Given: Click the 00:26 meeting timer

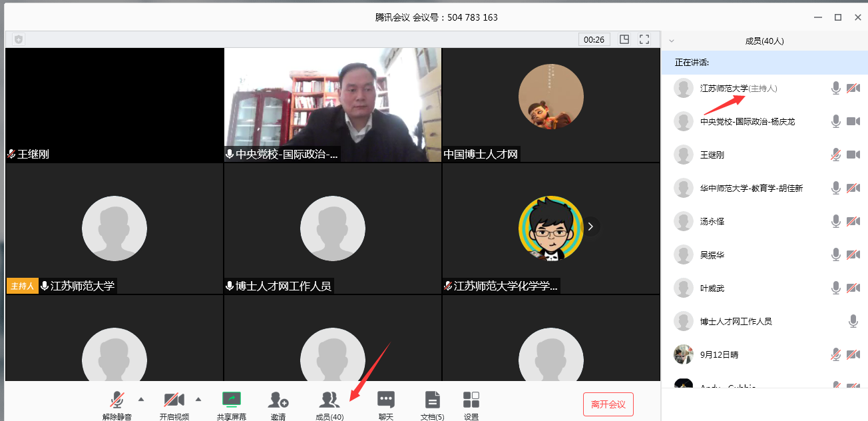Looking at the screenshot, I should (x=594, y=39).
